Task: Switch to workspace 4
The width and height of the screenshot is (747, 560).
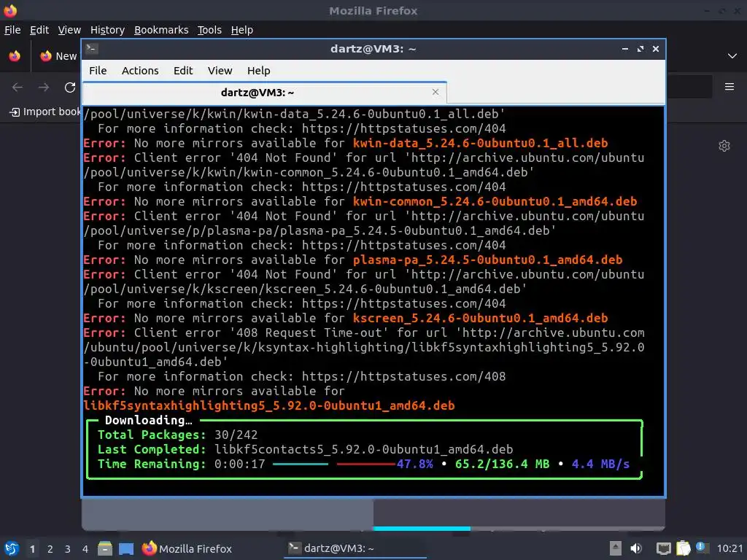Action: 85,549
